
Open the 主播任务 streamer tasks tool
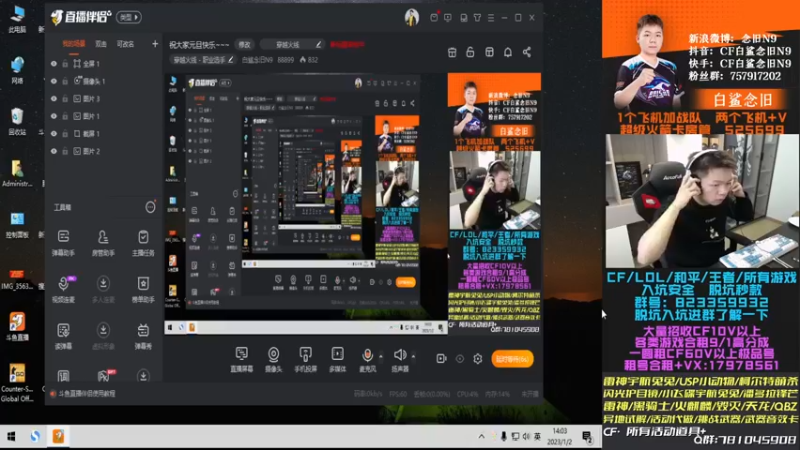tap(143, 242)
